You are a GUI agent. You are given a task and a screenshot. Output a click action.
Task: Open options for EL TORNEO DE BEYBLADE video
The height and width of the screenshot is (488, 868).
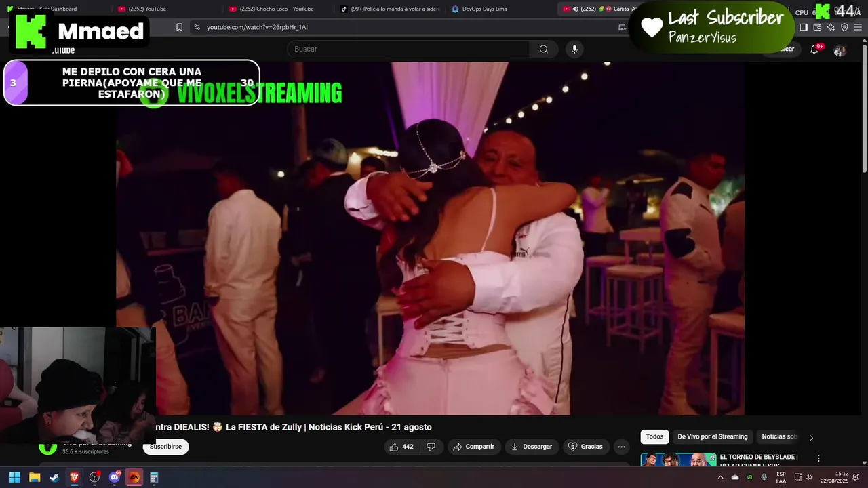818,458
